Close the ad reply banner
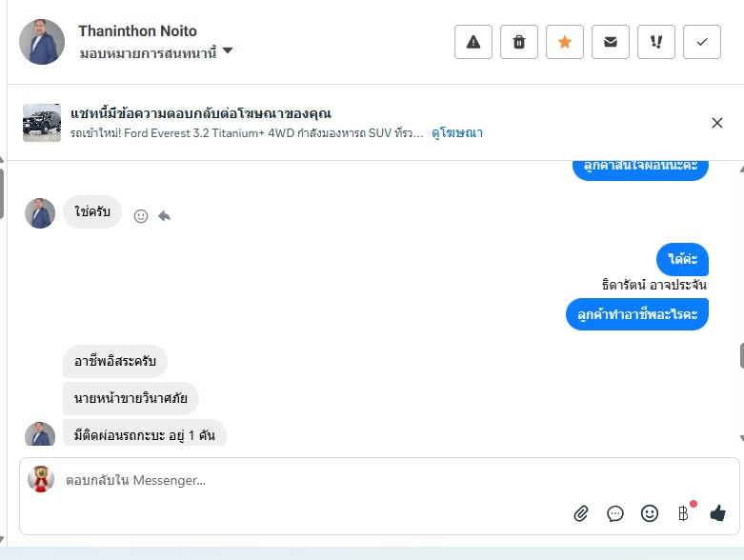Viewport: 744px width, 560px height. tap(717, 123)
